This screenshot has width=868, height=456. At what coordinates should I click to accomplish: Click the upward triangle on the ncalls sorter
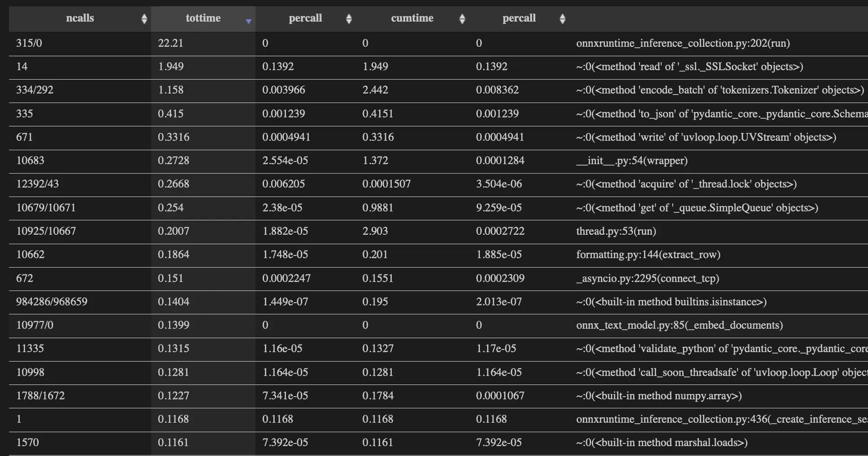point(144,16)
